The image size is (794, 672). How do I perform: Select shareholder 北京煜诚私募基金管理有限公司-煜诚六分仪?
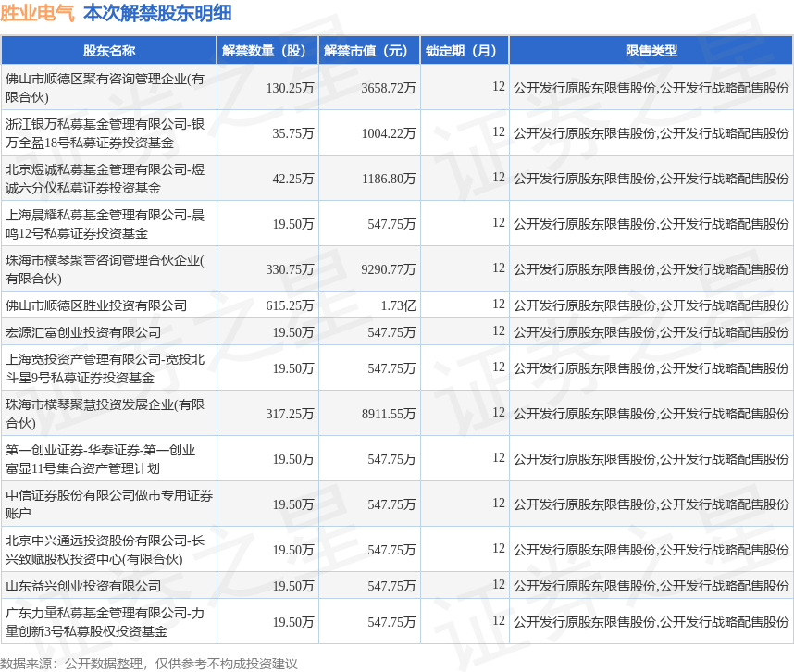pyautogui.click(x=105, y=179)
